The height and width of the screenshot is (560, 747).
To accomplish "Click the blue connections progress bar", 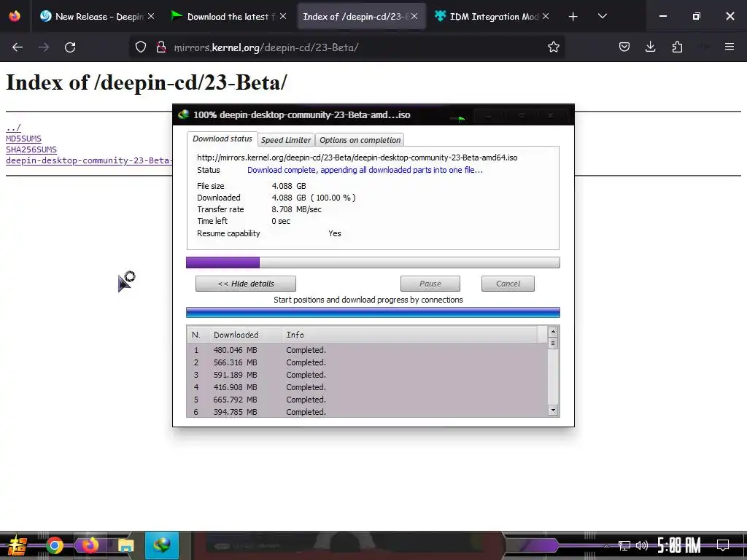I will 373,312.
